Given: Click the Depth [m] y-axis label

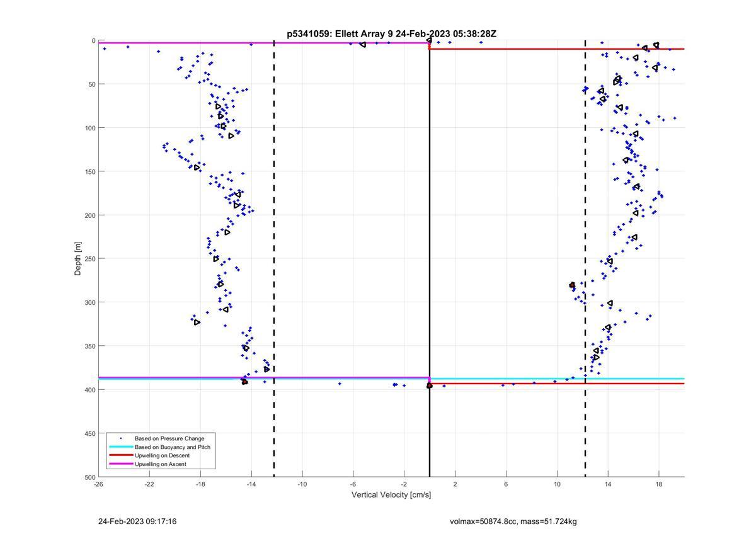Looking at the screenshot, I should (x=78, y=258).
